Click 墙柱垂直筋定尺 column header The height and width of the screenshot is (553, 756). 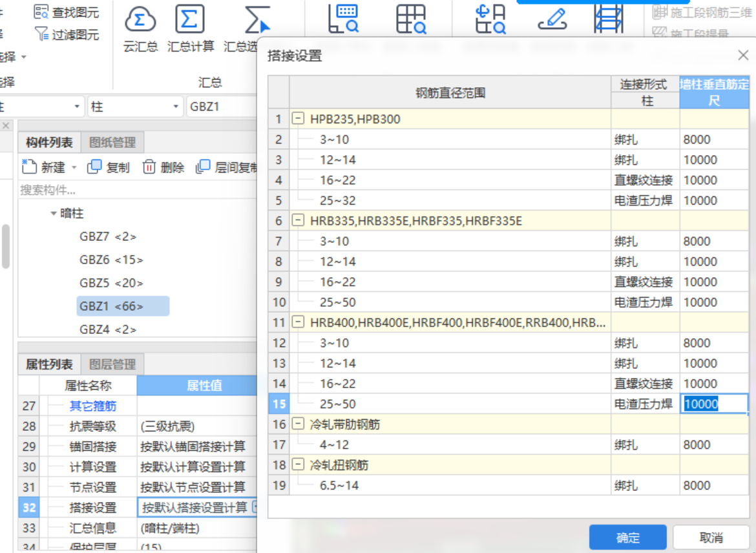(x=714, y=92)
